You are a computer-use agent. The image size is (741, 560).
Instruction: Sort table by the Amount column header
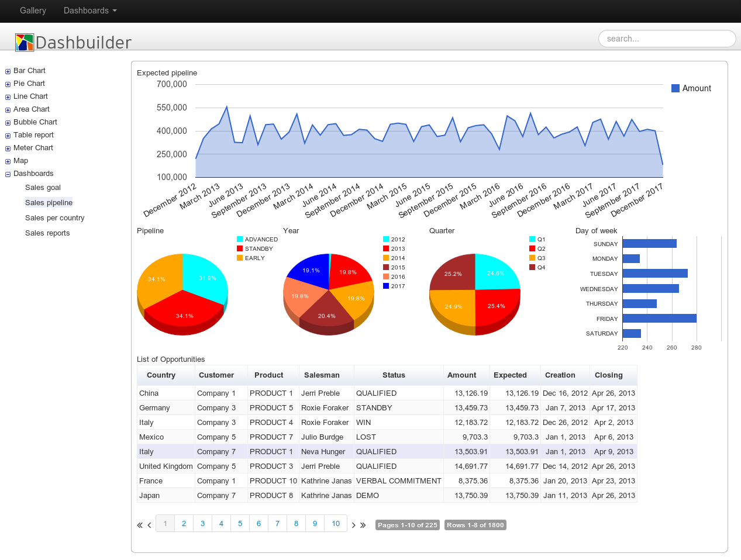click(462, 375)
